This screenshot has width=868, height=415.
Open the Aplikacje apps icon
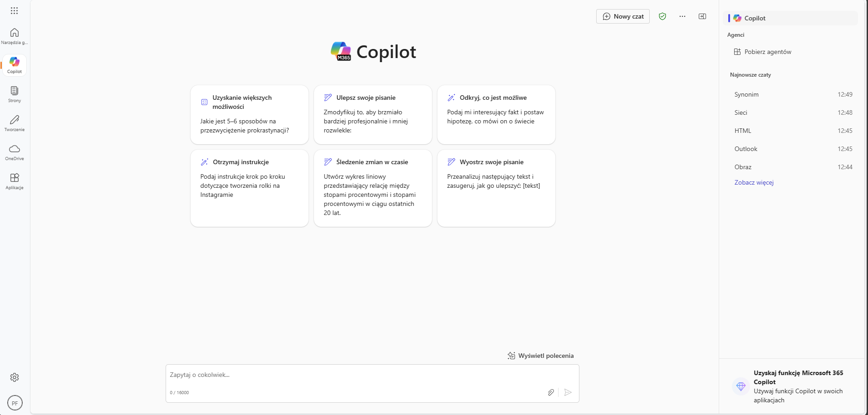15,178
